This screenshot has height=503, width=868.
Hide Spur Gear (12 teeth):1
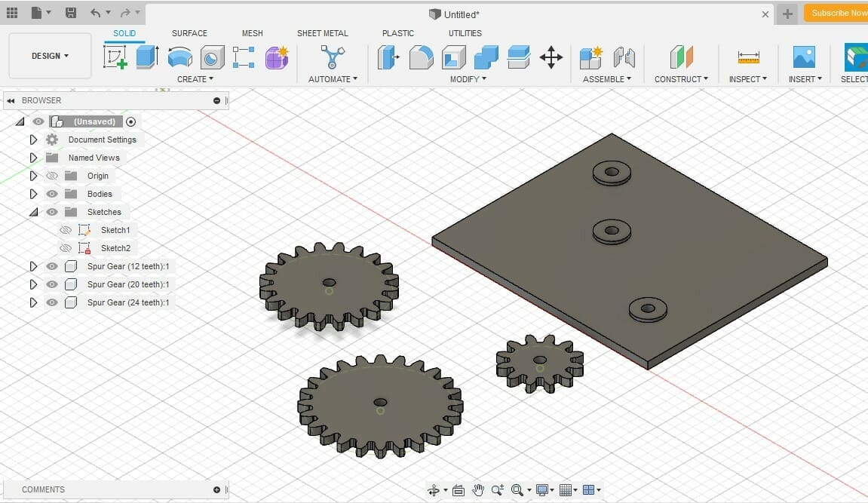click(52, 266)
